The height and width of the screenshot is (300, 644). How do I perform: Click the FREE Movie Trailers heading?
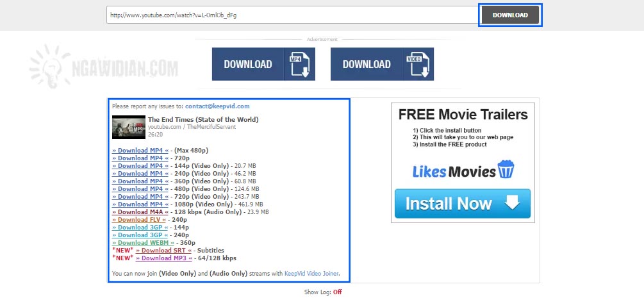click(463, 114)
